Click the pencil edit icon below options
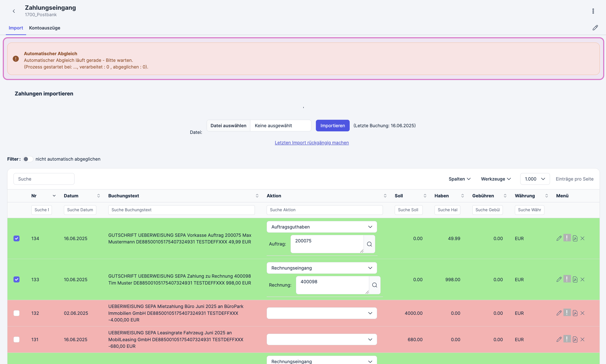The image size is (606, 364). pyautogui.click(x=595, y=28)
